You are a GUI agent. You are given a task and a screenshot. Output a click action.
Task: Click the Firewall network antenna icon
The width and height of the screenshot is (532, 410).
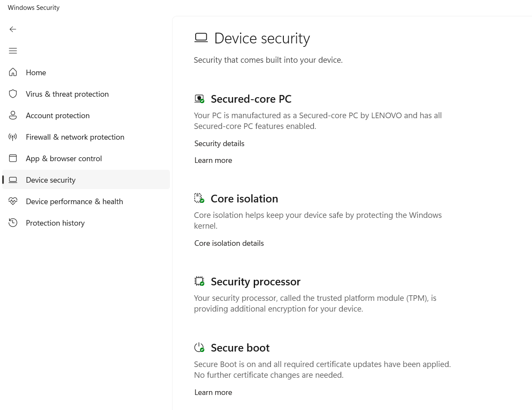[13, 137]
